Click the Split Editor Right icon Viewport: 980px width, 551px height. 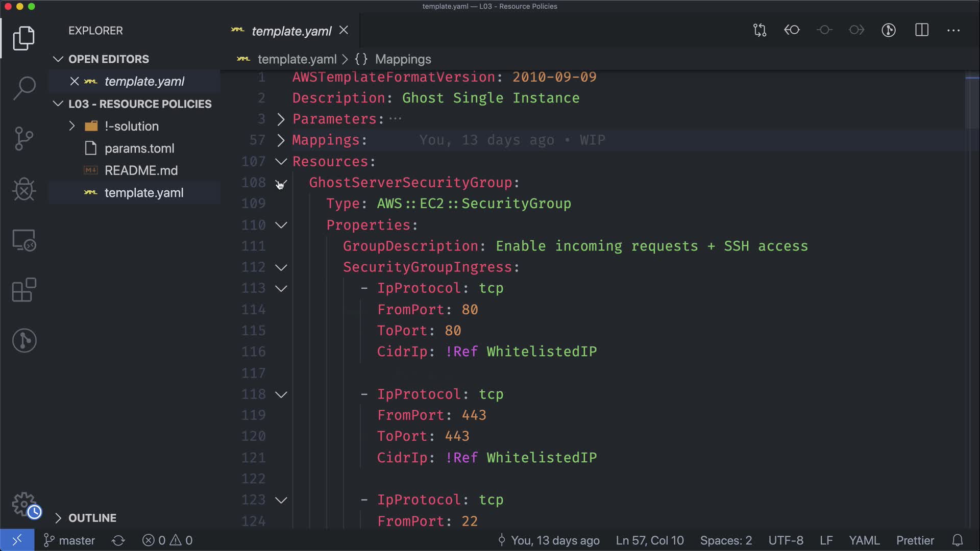[x=921, y=30]
